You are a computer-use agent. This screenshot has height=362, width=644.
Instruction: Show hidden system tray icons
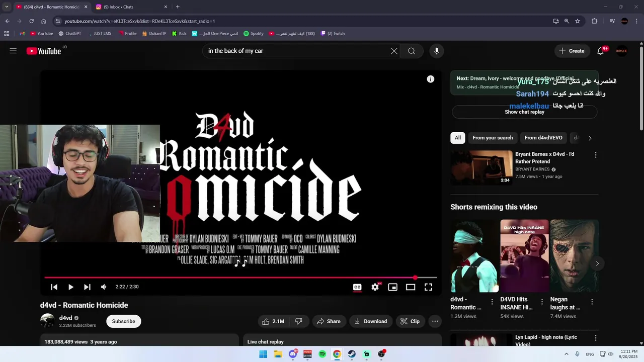click(567, 354)
